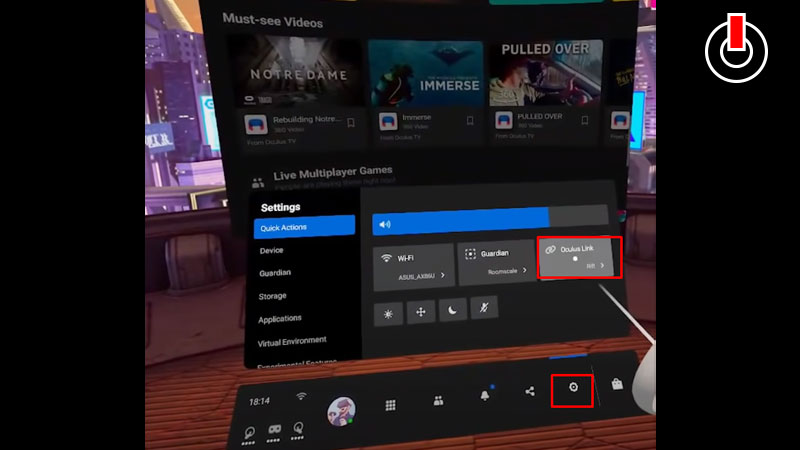The height and width of the screenshot is (450, 800).
Task: Bookmark the Immerse video
Action: [x=470, y=121]
